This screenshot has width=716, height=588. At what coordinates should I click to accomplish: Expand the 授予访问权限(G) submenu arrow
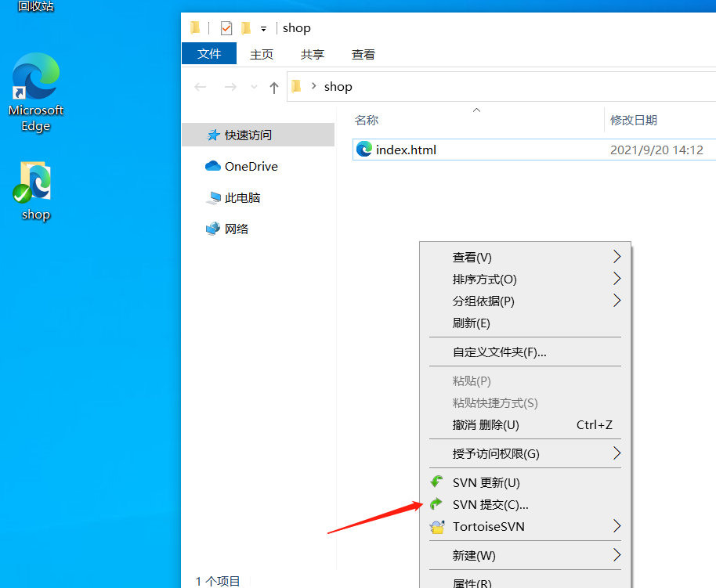pyautogui.click(x=617, y=453)
